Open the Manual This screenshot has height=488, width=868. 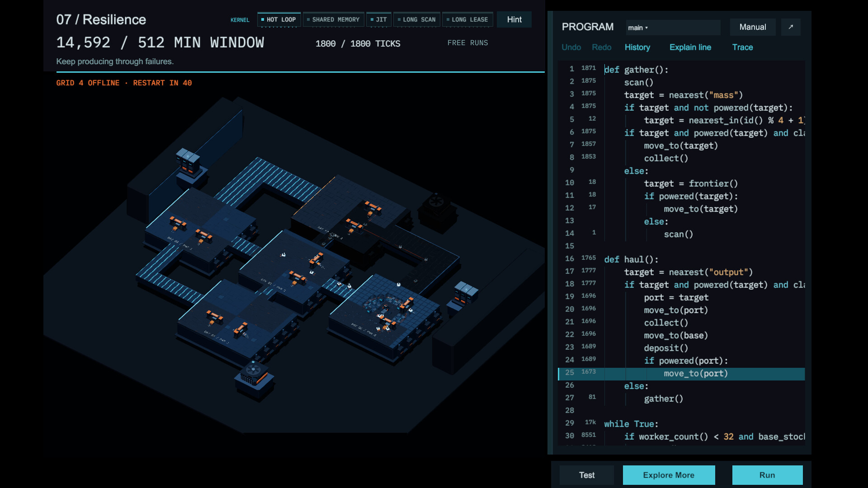click(753, 27)
